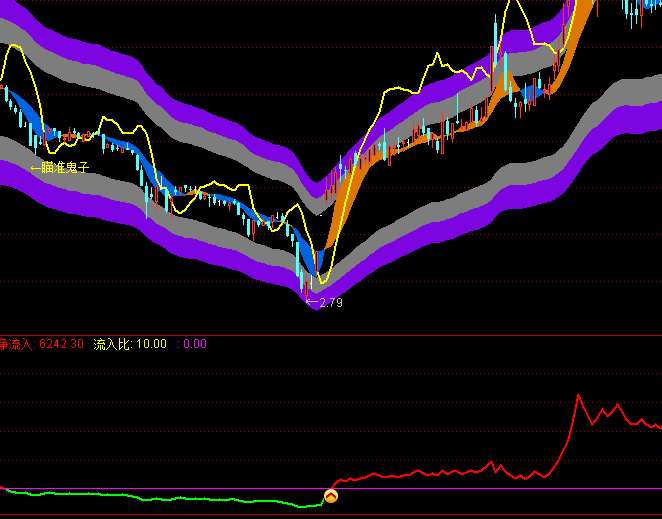Click the small red spike before the main inflow peak
662x519 pixels.
[x=492, y=462]
